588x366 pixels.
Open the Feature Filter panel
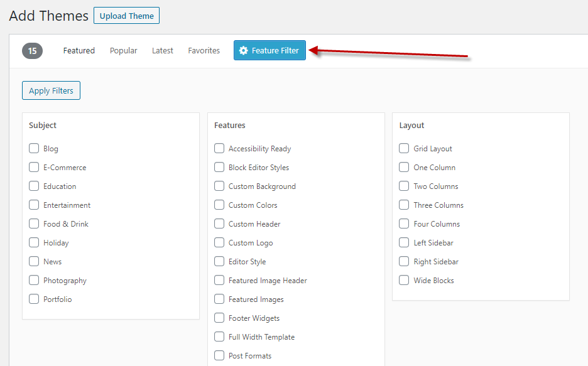(x=269, y=50)
